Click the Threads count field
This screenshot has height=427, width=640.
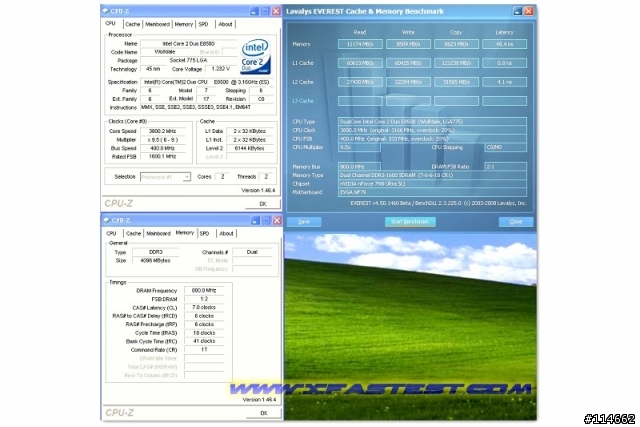pos(266,177)
